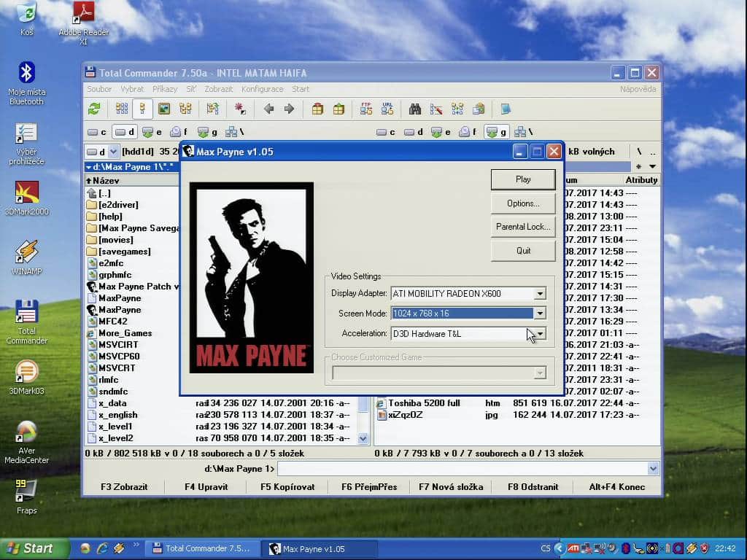Open the Options... button
The height and width of the screenshot is (560, 747).
(523, 203)
